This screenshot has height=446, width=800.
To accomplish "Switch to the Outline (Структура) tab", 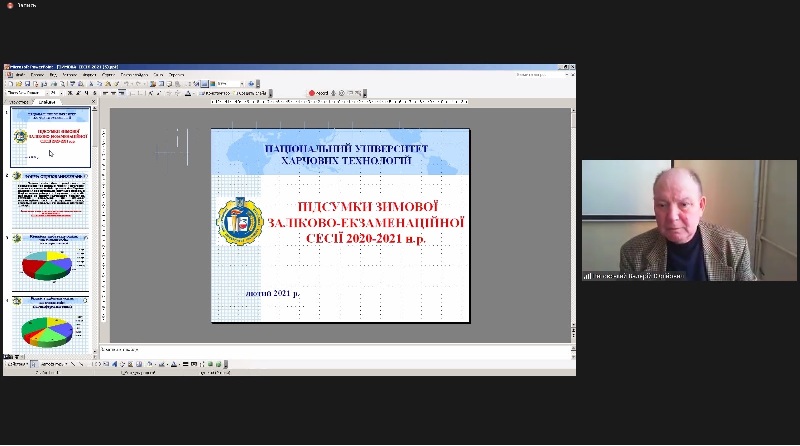I will [x=18, y=102].
